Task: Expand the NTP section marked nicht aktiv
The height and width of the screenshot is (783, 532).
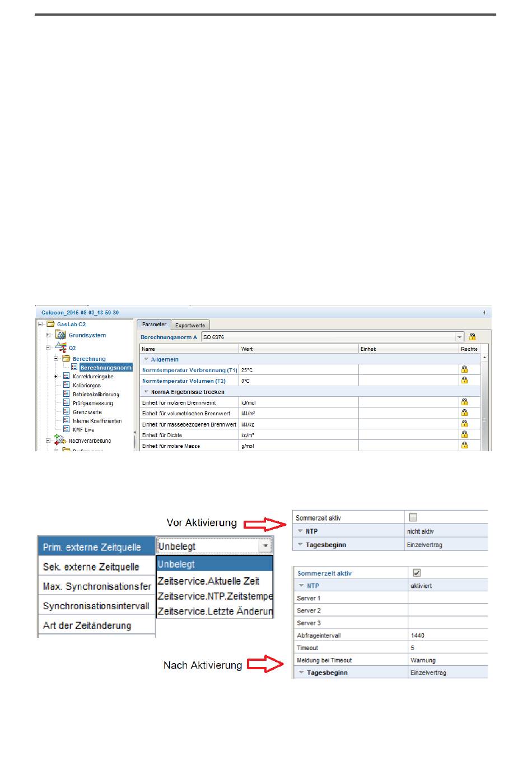Action: tap(300, 531)
